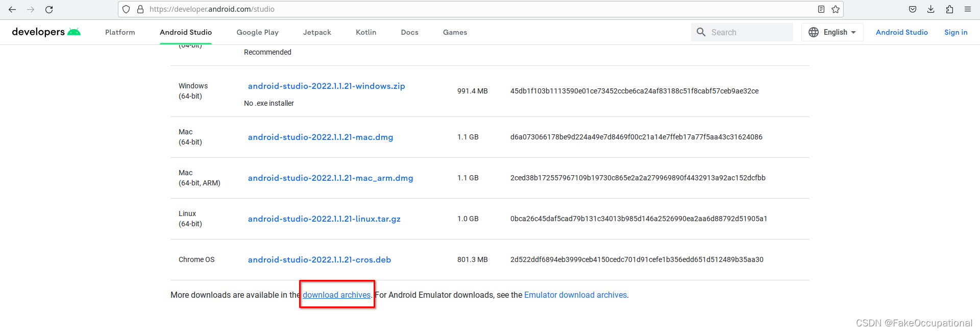Click the Sign in link
Image resolution: width=980 pixels, height=333 pixels.
pos(956,32)
